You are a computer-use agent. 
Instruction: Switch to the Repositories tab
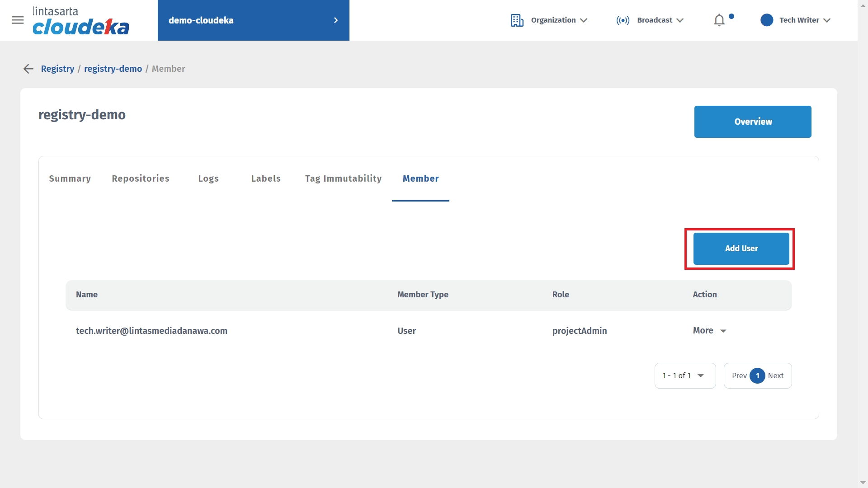(141, 178)
